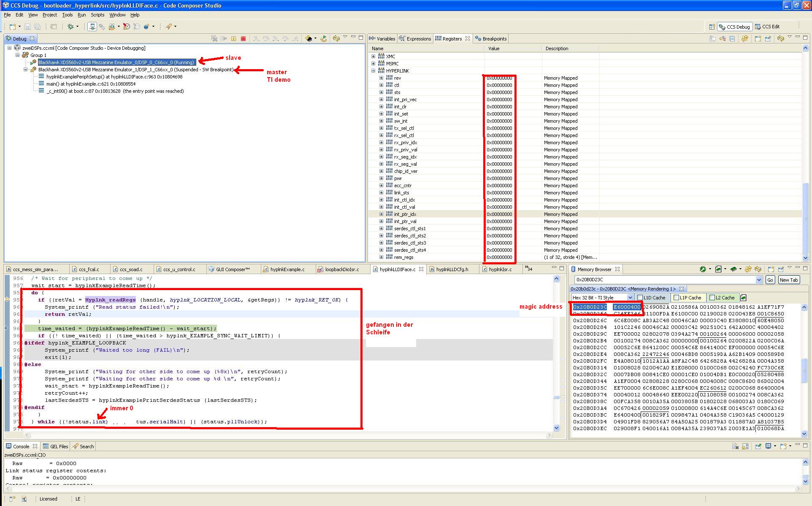Switch to the Variables tab

pyautogui.click(x=382, y=39)
